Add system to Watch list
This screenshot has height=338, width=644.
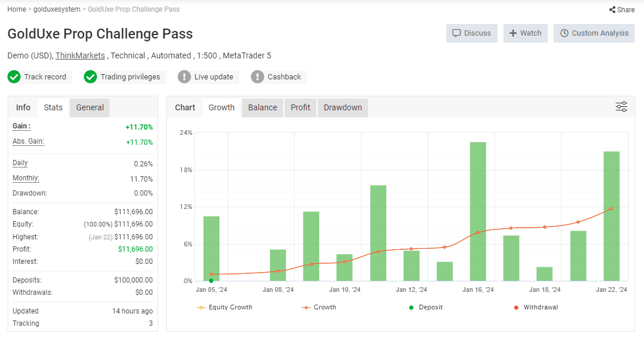pyautogui.click(x=526, y=33)
